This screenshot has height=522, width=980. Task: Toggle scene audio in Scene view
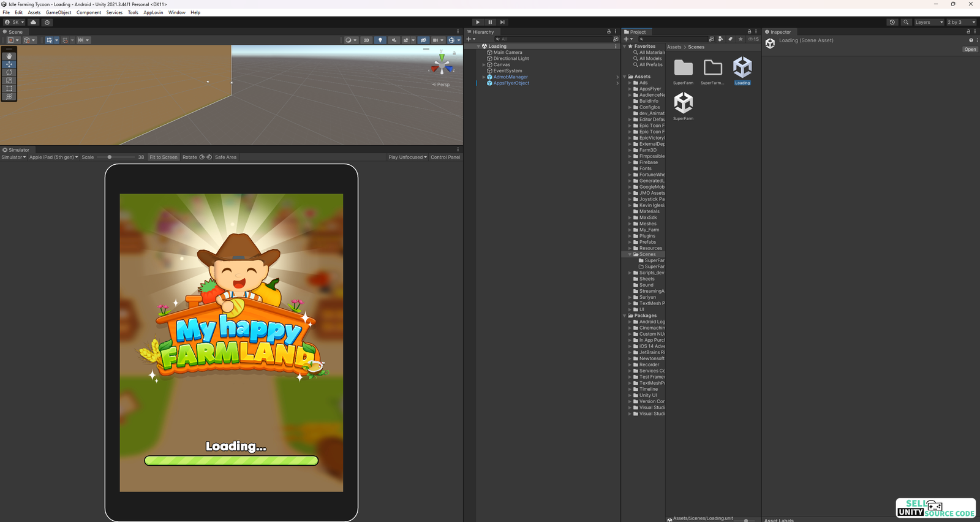pos(394,40)
